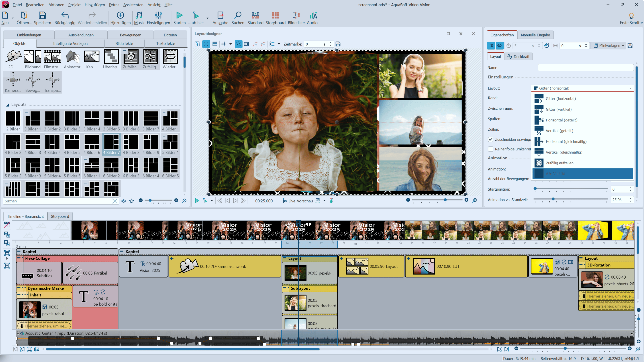Uncheck Zuschneiden erzwingen checkbox
644x362 pixels.
click(x=491, y=139)
